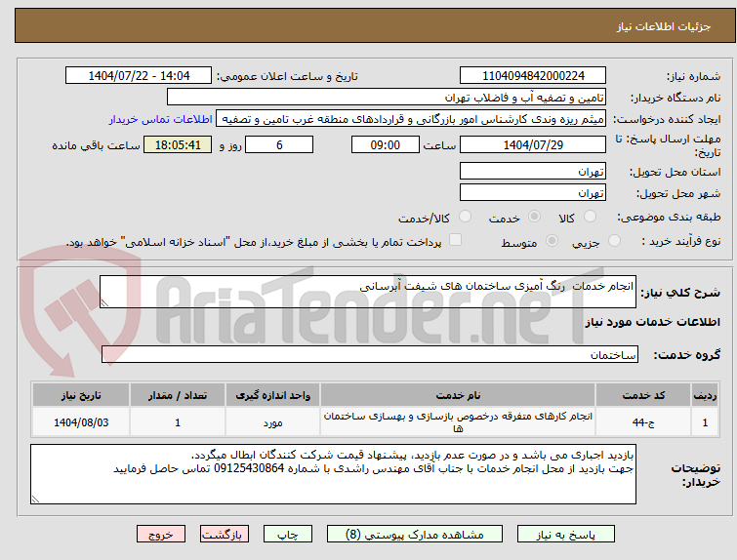
Task: Select the متوسط purchase type radio
Action: point(552,241)
